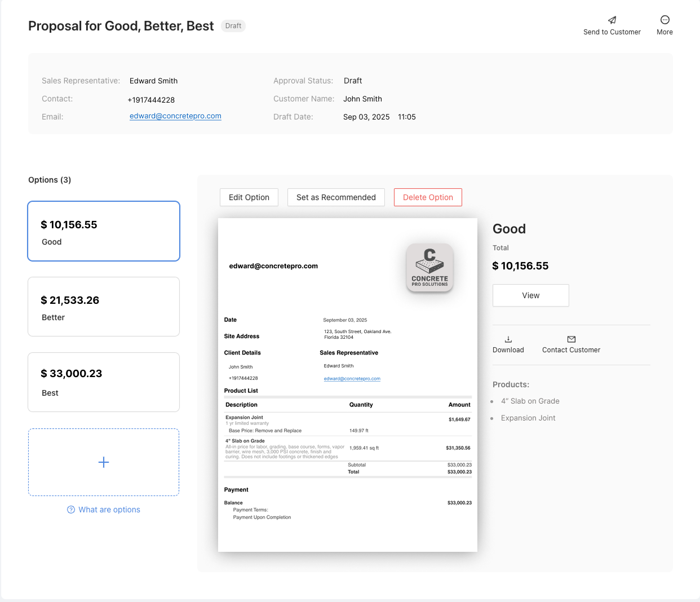Viewport: 700px width, 602px height.
Task: Click the Product List heading in preview
Action: (x=241, y=391)
